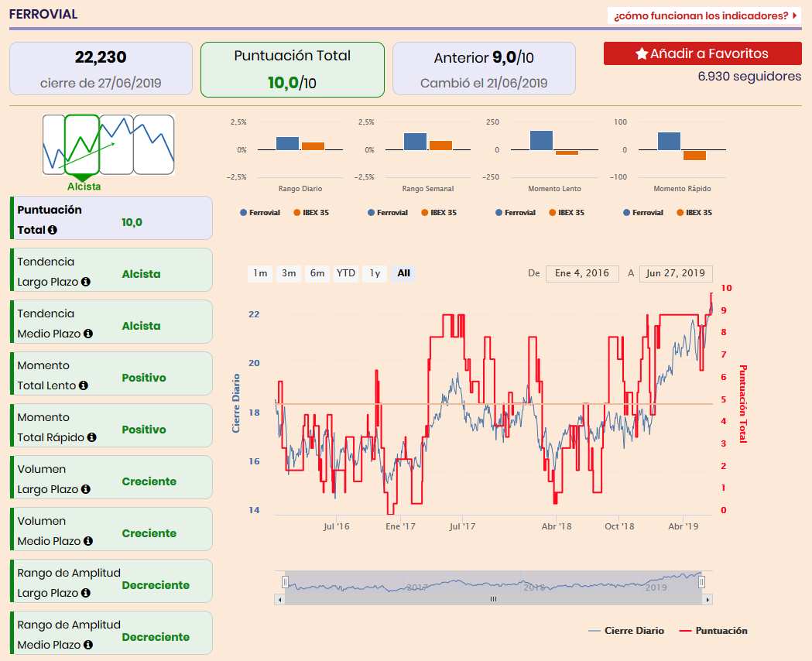Click the Anterior 9,0/10 card
This screenshot has height=661, width=812.
coord(485,69)
